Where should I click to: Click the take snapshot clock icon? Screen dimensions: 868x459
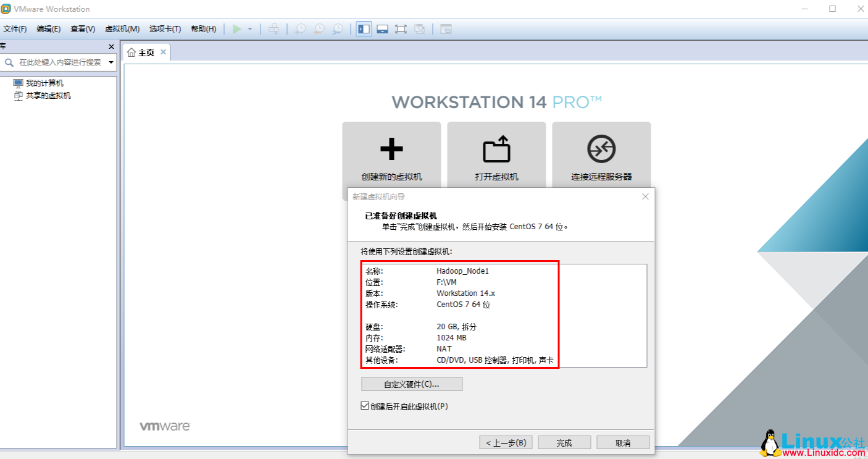(x=300, y=28)
